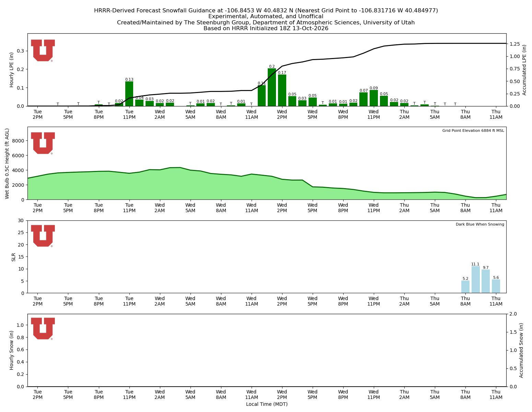Click the 0.04 bar value label

coord(139,98)
